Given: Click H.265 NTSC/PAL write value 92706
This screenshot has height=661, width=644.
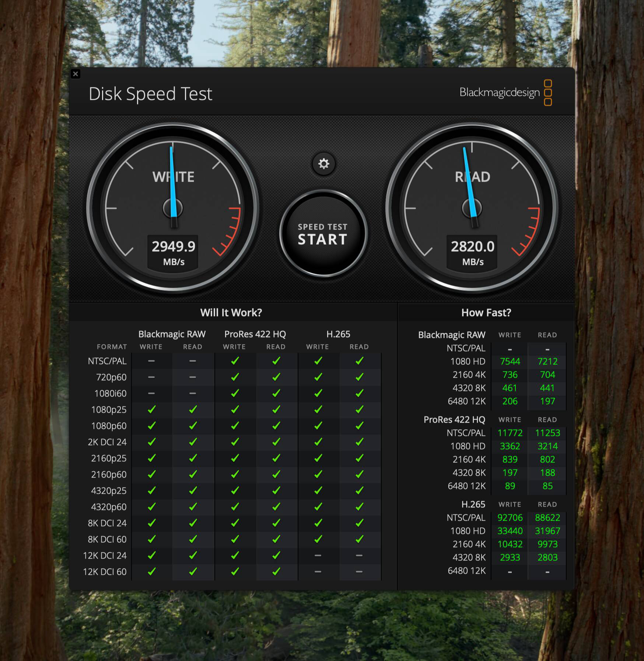Looking at the screenshot, I should tap(510, 518).
